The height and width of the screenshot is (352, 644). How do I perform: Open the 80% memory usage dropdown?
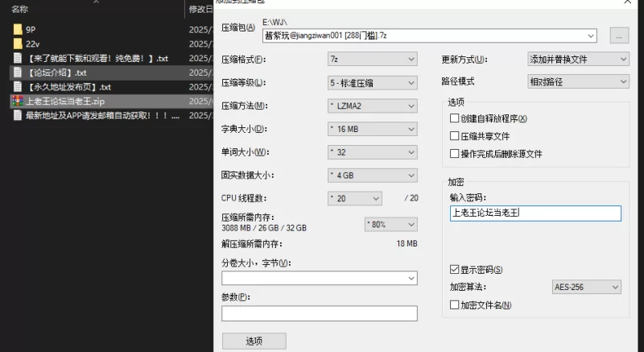pyautogui.click(x=391, y=224)
